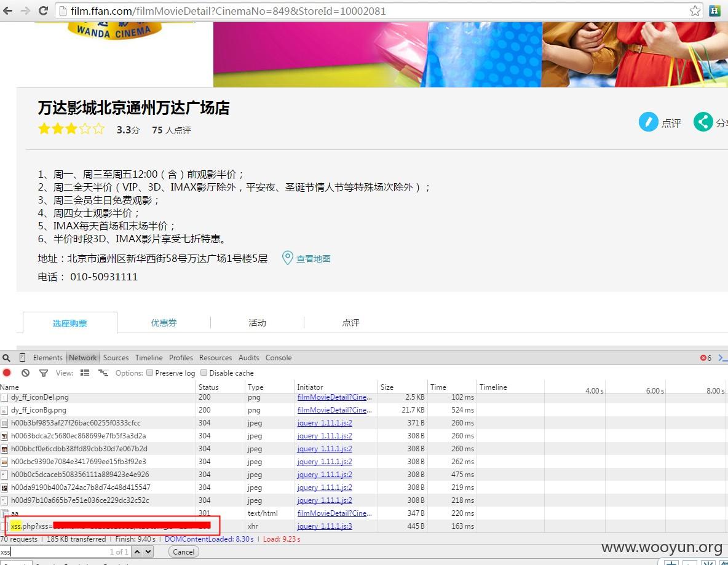Click the Wanda Cinema logo
This screenshot has width=728, height=565.
[x=114, y=31]
